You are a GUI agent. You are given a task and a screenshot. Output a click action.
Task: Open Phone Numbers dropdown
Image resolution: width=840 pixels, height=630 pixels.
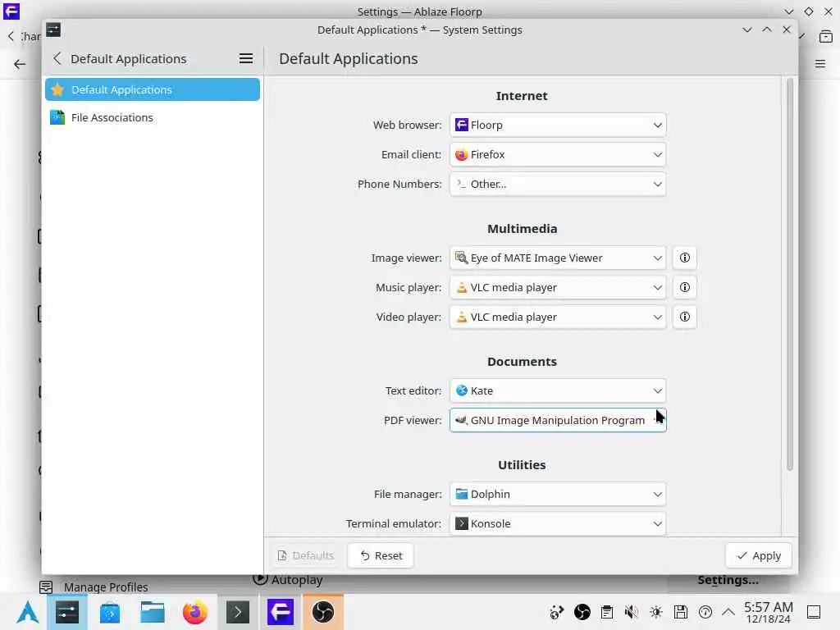tap(558, 184)
